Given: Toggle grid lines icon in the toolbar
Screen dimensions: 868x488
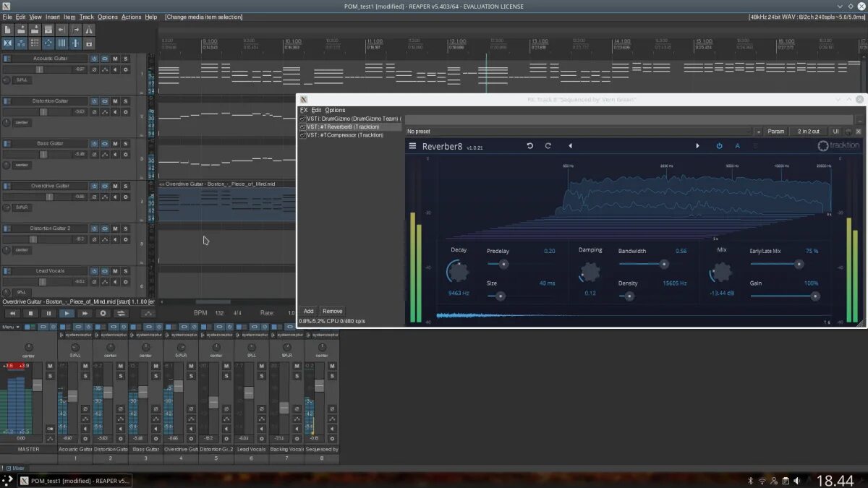Looking at the screenshot, I should click(x=61, y=43).
